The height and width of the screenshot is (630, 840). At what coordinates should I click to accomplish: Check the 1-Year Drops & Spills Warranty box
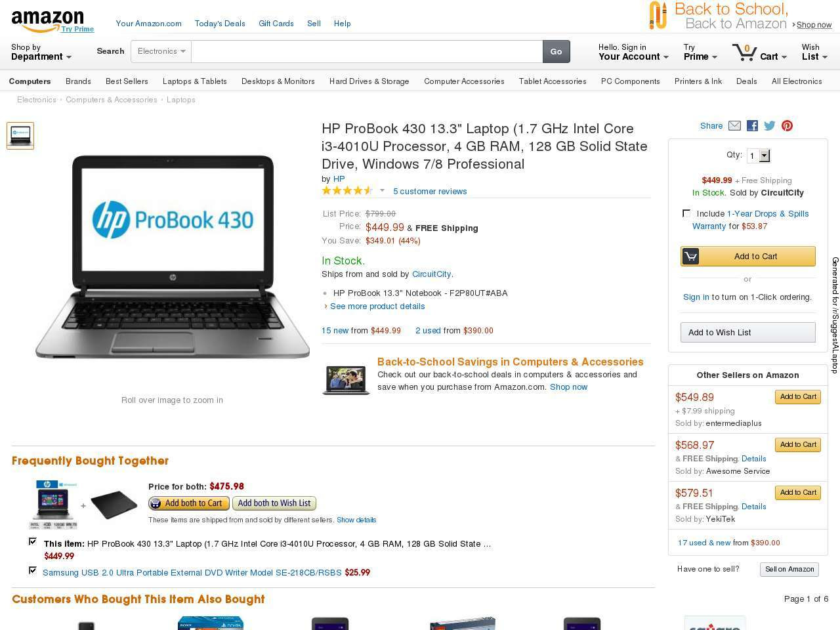coord(686,213)
